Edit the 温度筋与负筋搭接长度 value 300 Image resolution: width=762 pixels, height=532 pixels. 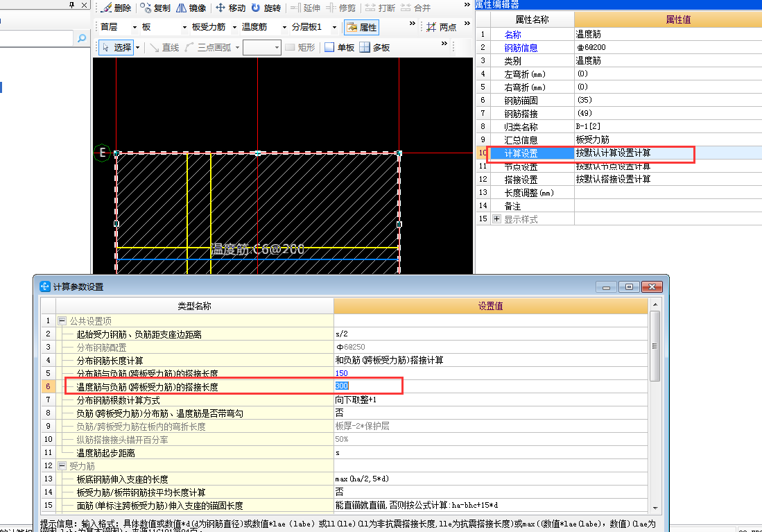pos(342,386)
